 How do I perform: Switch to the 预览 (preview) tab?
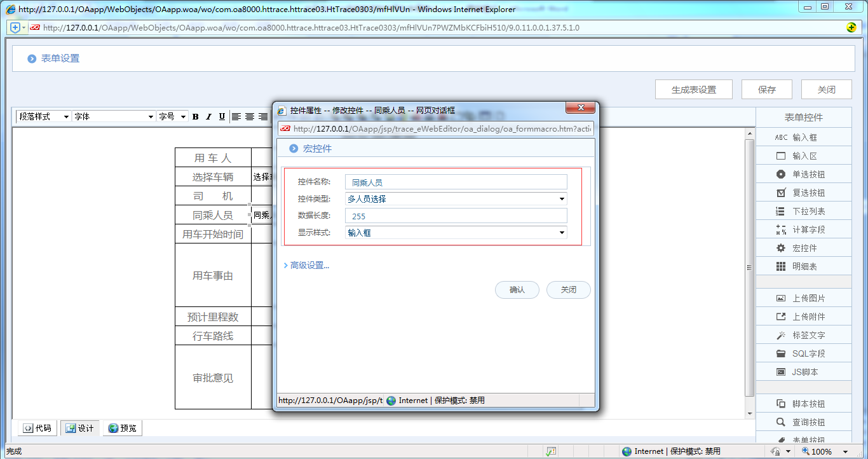pyautogui.click(x=122, y=428)
